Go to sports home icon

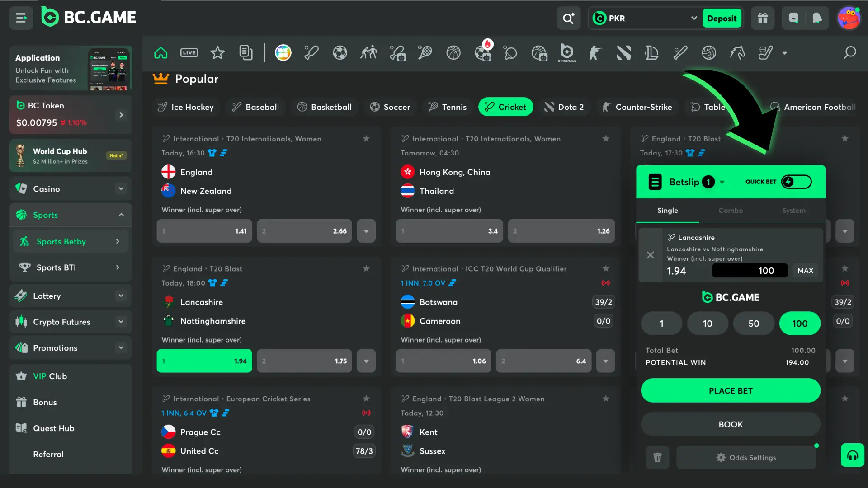click(x=160, y=53)
